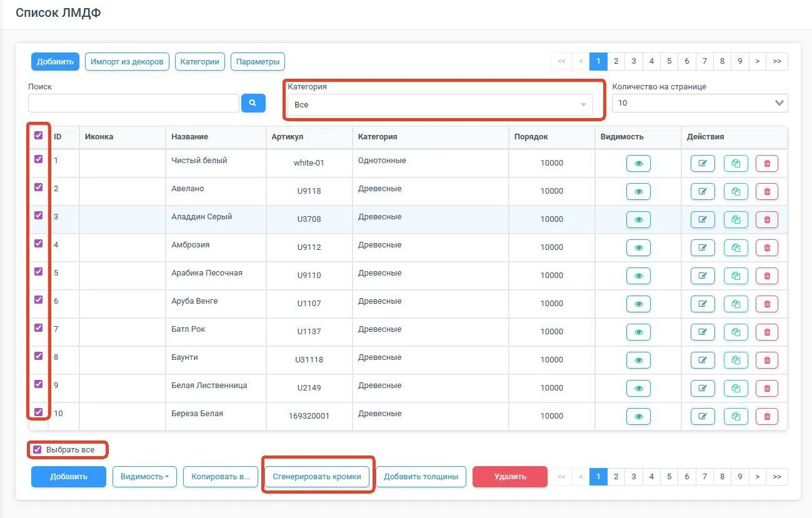Image resolution: width=812 pixels, height=518 pixels.
Task: Edit Аладдин Серый record
Action: tap(703, 219)
